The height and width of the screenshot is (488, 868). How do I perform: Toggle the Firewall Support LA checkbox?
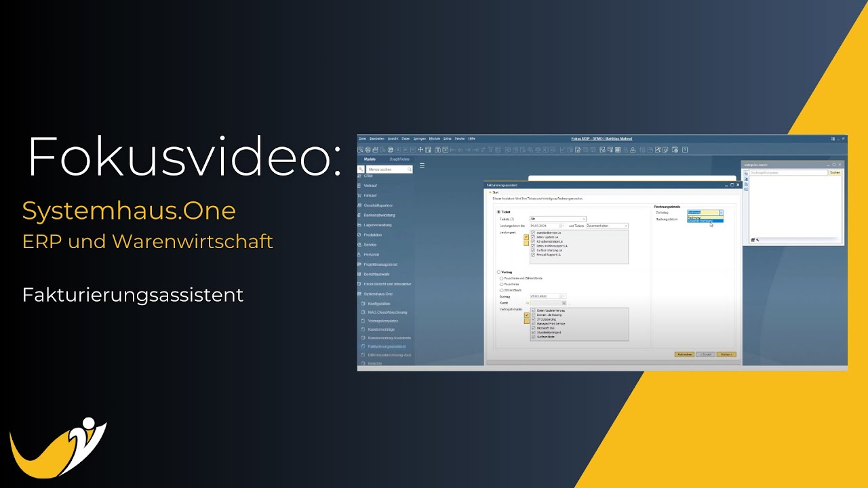pos(534,254)
